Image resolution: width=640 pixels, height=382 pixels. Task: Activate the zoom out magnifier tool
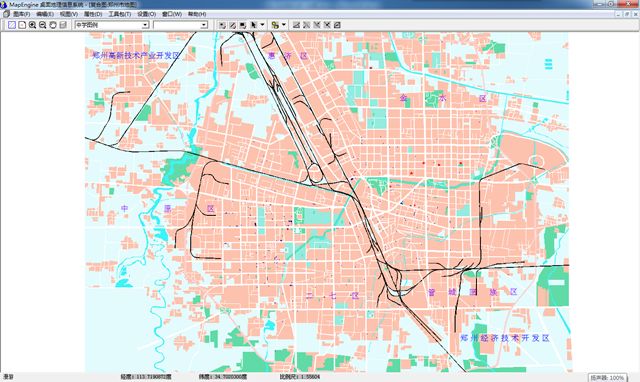[42, 25]
